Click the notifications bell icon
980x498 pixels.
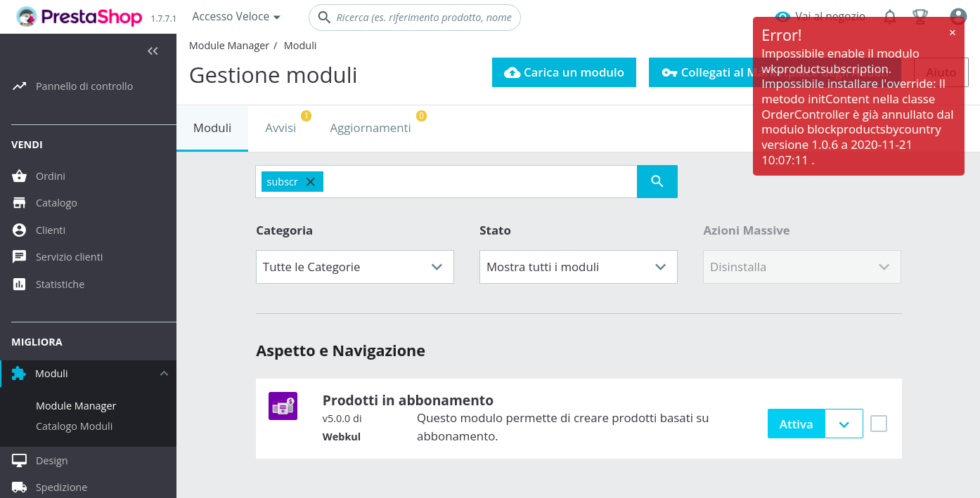pos(890,16)
